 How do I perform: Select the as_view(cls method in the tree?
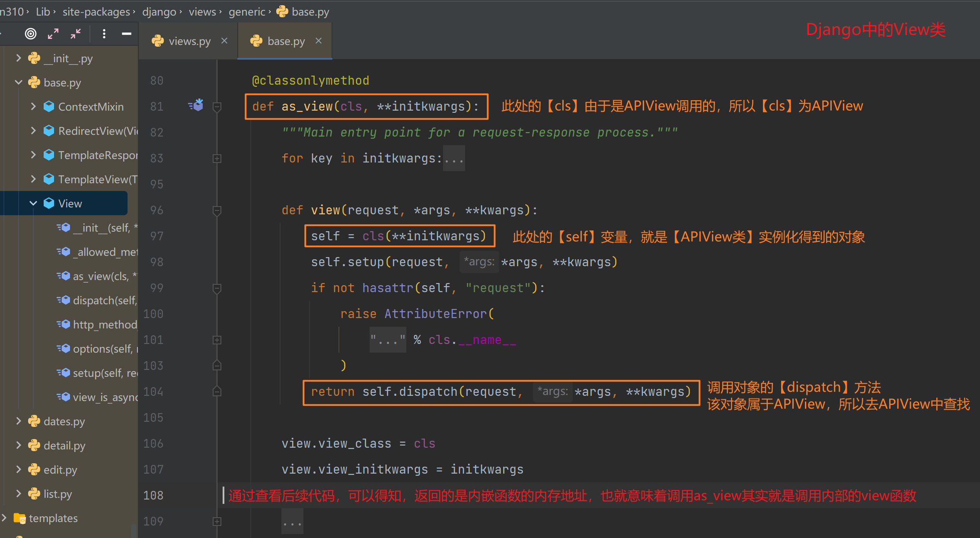point(105,276)
